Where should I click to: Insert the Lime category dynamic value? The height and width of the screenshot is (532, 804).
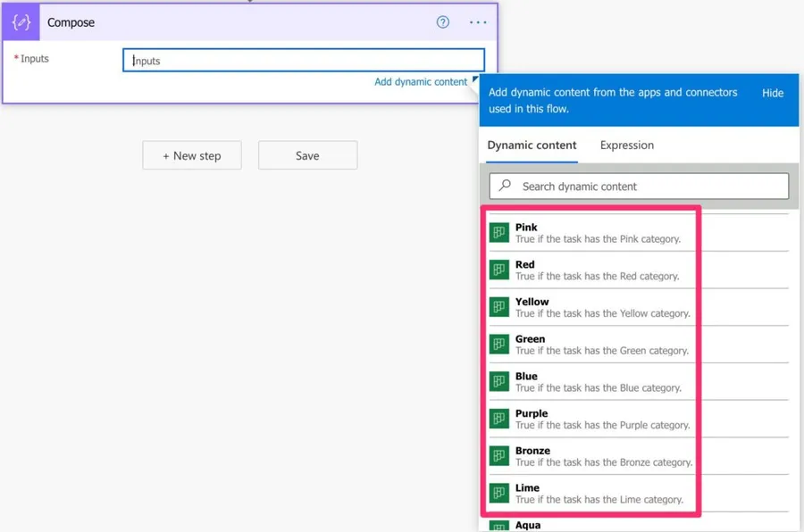pos(599,494)
